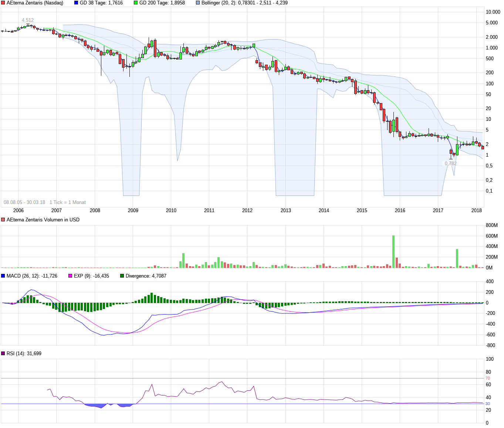The width and height of the screenshot is (504, 428).
Task: Click the red Volumen legend swatch
Action: 3,220
